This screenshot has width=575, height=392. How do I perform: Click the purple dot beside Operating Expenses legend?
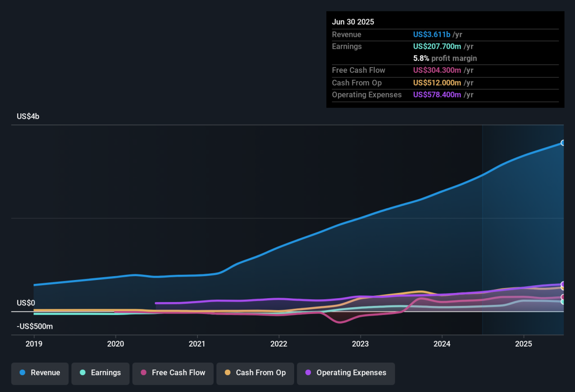coord(308,373)
